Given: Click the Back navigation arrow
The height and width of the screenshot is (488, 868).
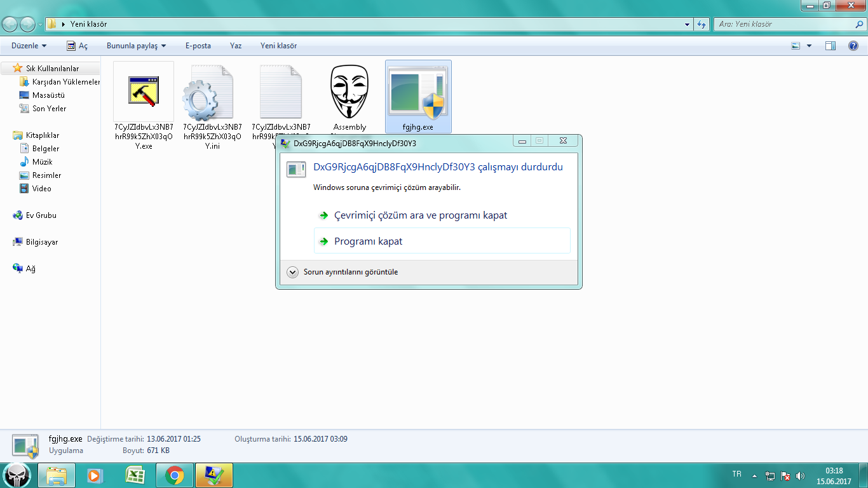Looking at the screenshot, I should click(x=10, y=24).
